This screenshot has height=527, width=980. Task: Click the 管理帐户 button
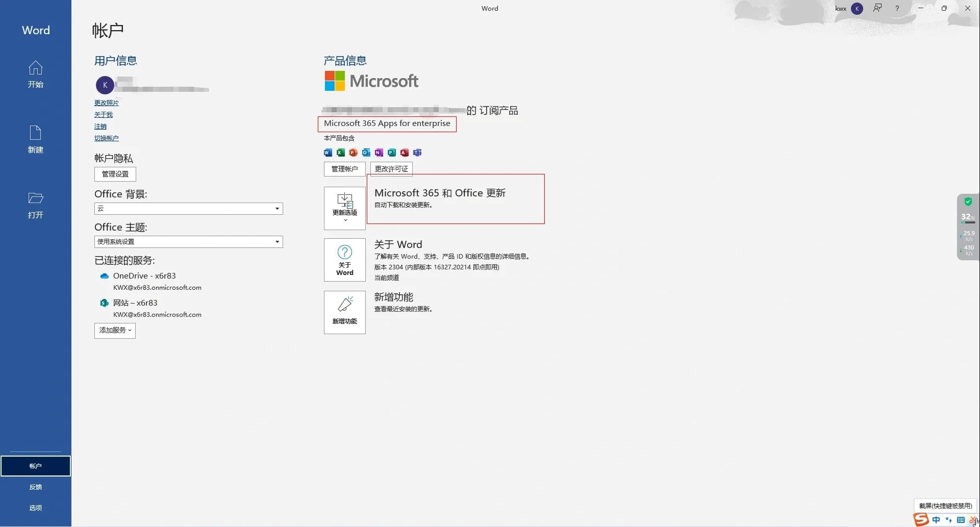pos(344,169)
